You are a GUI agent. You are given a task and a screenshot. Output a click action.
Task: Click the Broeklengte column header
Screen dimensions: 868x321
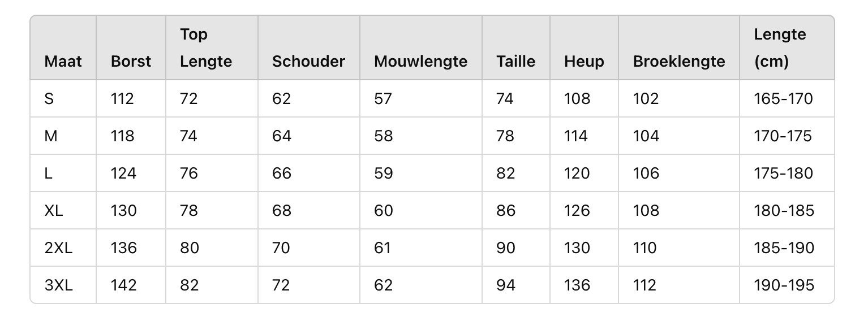click(678, 61)
